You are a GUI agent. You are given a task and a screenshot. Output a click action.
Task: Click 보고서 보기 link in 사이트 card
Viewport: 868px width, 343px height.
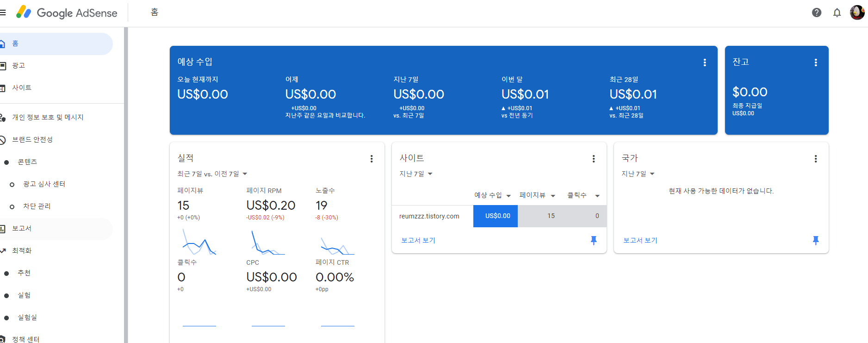coord(418,240)
